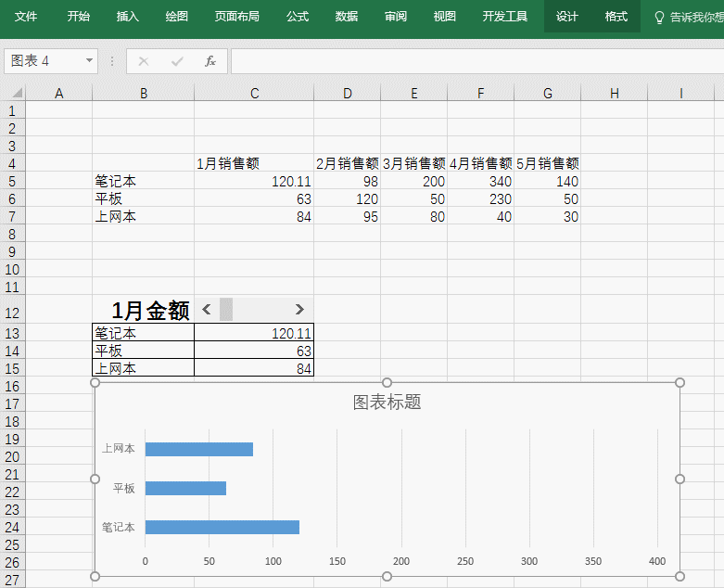Open the 文件 menu tab
The height and width of the screenshot is (588, 724).
(x=26, y=17)
